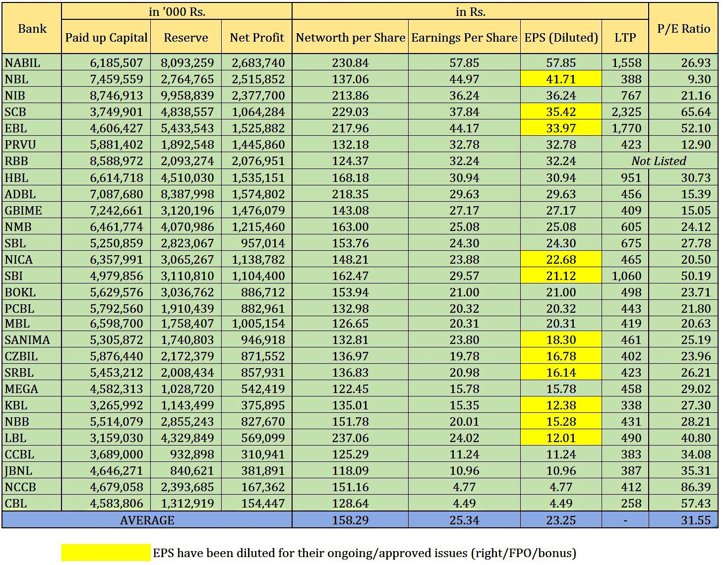Select NCCB's P/E ratio 86.39
Viewport: 728px width, 565px height.
[683, 487]
